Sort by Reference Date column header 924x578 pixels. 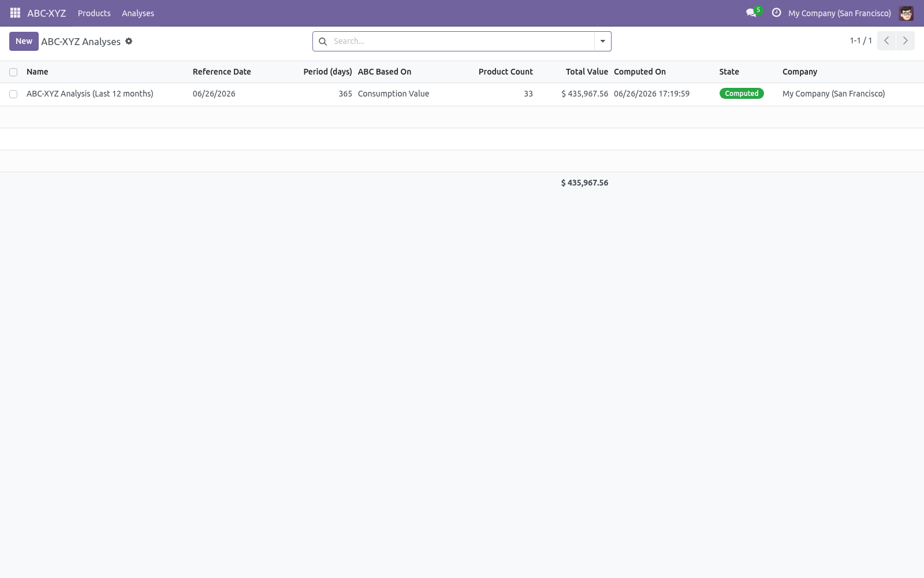(x=222, y=72)
